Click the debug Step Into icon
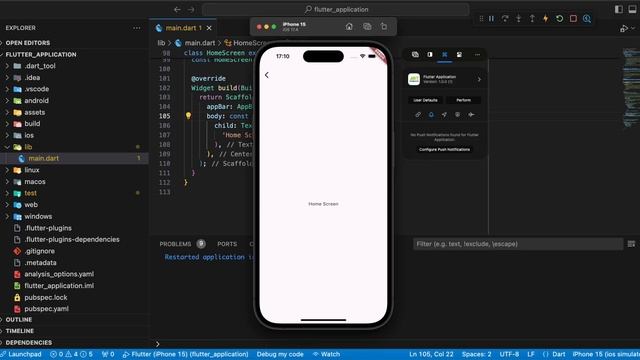 point(518,19)
